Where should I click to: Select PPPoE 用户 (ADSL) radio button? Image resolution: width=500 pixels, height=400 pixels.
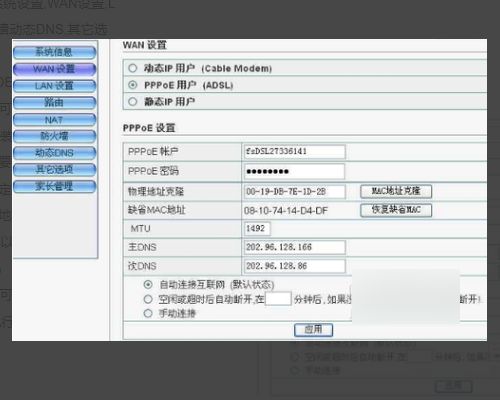133,85
